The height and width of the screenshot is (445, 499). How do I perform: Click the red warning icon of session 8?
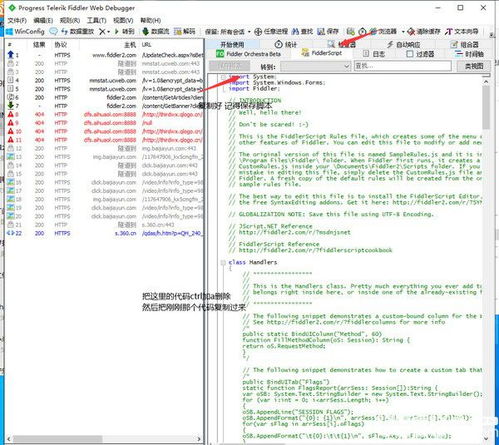pyautogui.click(x=10, y=114)
